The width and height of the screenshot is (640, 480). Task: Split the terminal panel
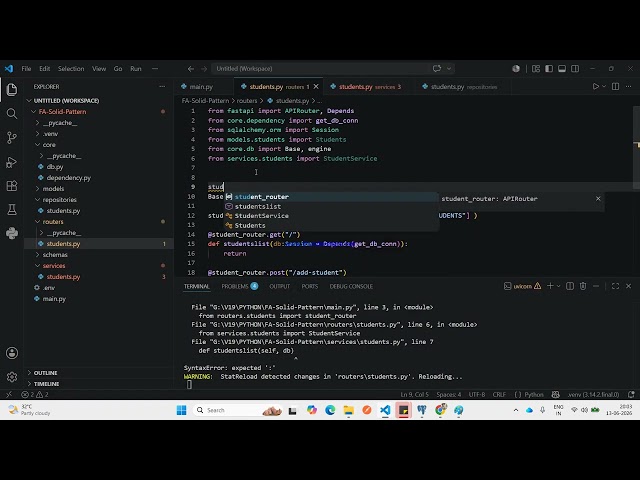570,286
